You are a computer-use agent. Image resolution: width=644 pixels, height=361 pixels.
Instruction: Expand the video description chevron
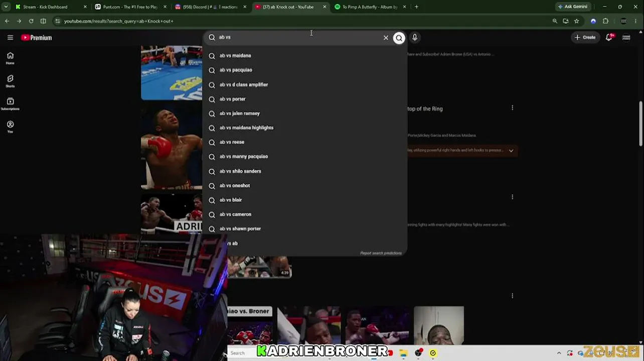(511, 150)
